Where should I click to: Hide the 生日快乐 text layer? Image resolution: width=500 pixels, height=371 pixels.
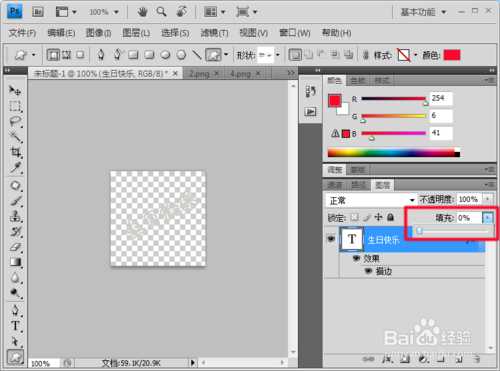point(331,239)
